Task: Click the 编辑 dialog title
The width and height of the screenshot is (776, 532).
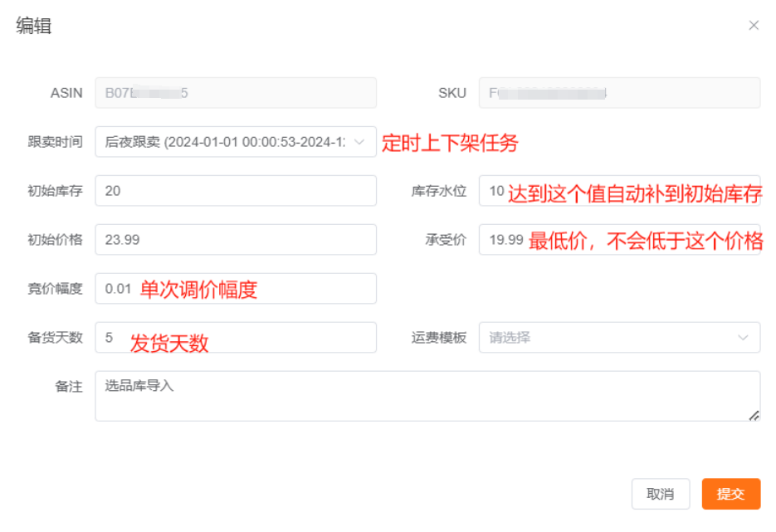Action: (x=34, y=26)
